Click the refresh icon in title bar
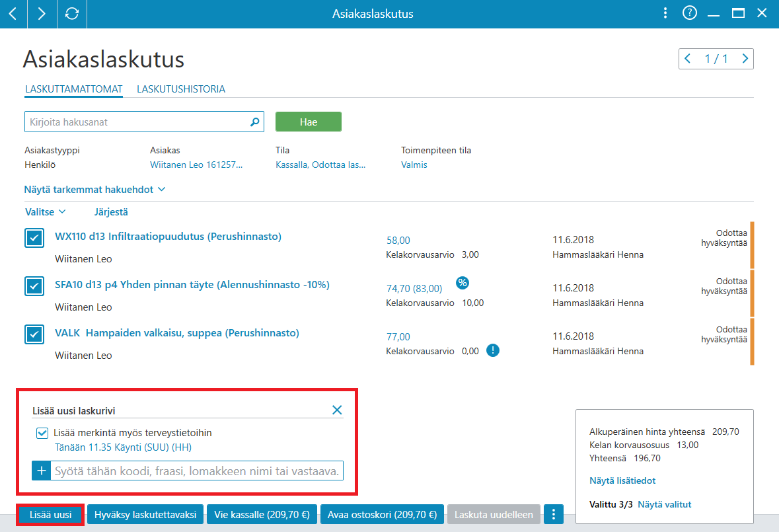779x532 pixels. pyautogui.click(x=72, y=13)
